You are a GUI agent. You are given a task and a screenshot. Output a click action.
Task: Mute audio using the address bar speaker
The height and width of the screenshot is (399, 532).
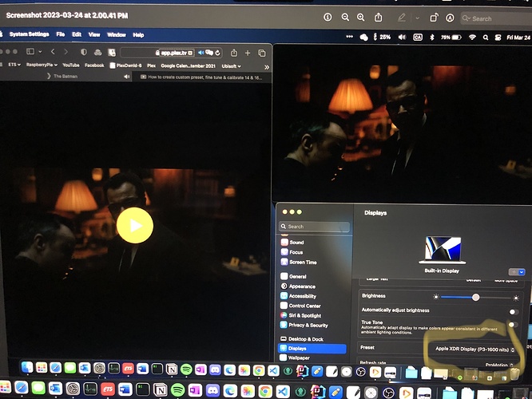pos(200,53)
